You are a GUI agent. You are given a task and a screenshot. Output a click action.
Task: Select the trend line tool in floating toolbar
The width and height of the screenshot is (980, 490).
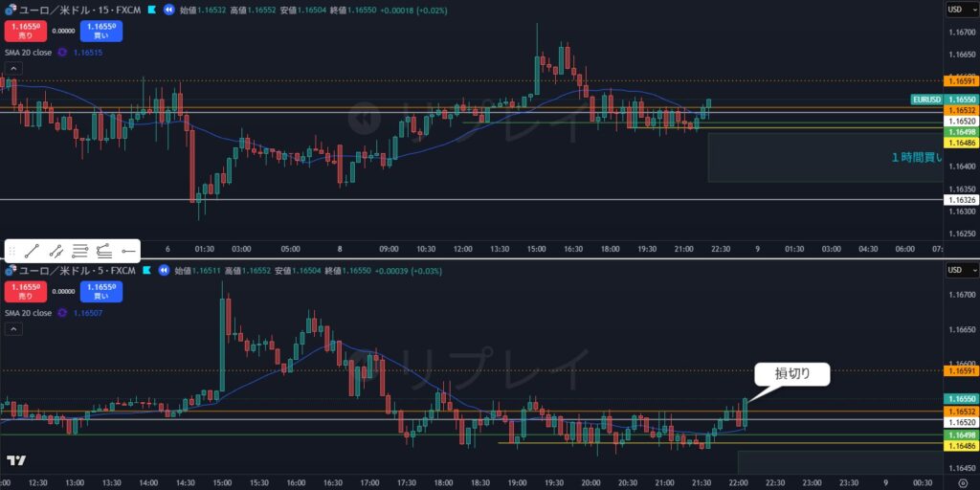click(32, 252)
